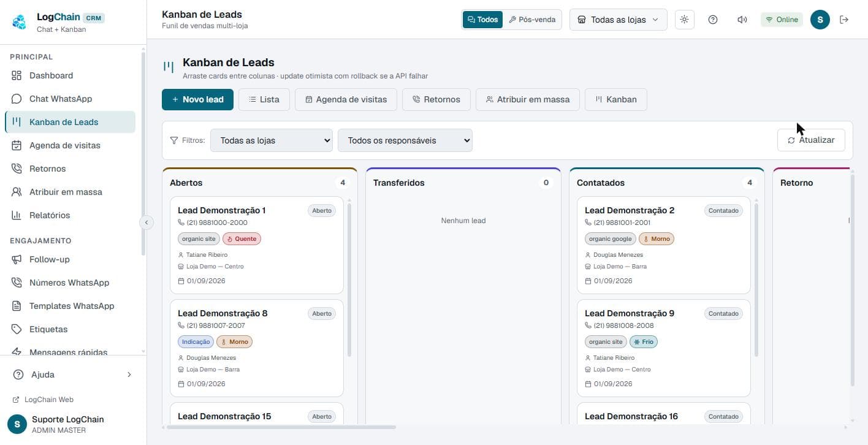The image size is (868, 445).
Task: Click the Quente tag on Lead Demonstração 1
Action: (242, 239)
